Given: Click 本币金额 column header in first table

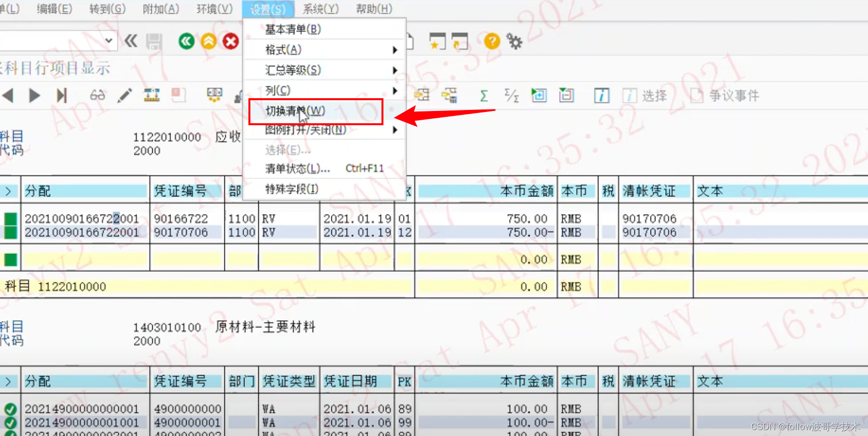Looking at the screenshot, I should pos(487,191).
